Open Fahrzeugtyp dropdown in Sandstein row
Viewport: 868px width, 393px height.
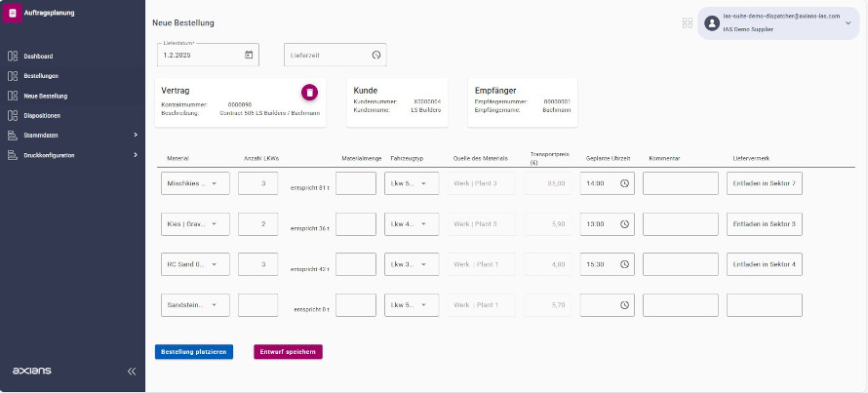(x=412, y=305)
